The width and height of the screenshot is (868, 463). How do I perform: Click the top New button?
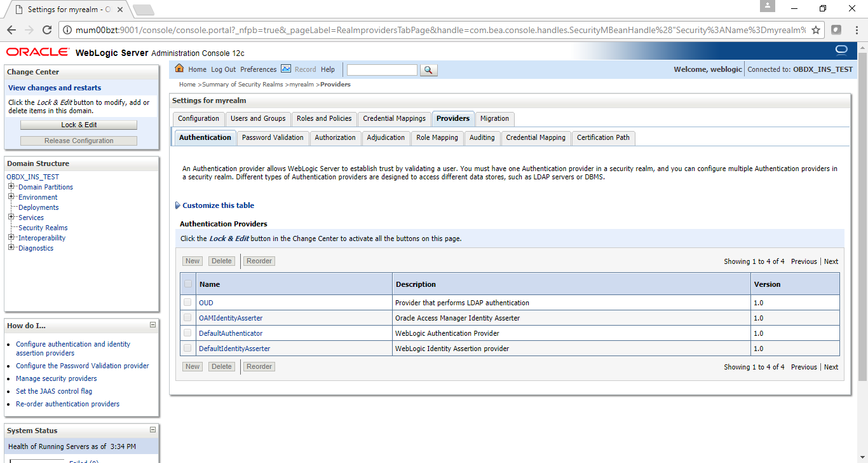[193, 261]
